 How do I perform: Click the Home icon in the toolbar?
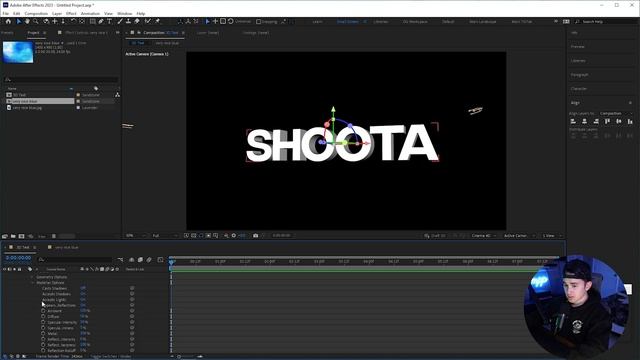(x=8, y=21)
